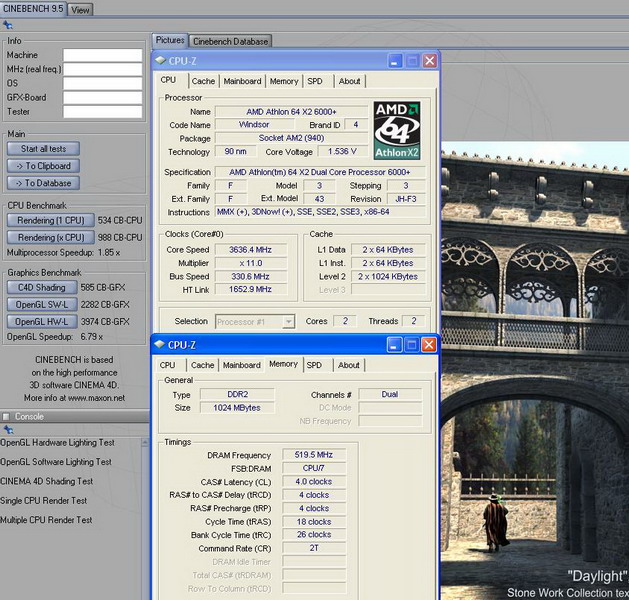629x600 pixels.
Task: Click the Daylight castle render picture
Action: point(535,371)
